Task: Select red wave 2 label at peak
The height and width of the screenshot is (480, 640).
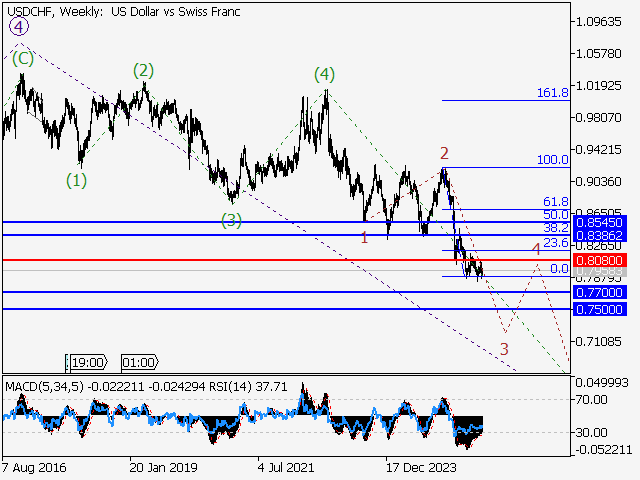Action: pyautogui.click(x=443, y=153)
